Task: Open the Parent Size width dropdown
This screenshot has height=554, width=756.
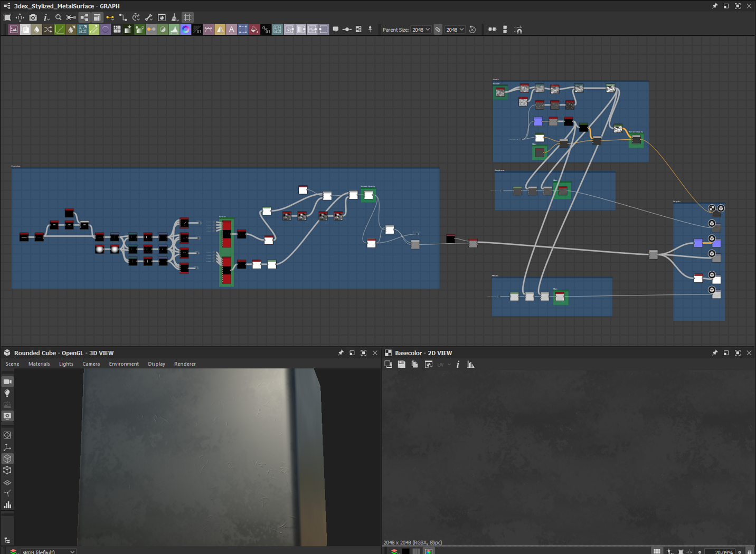Action: pos(421,30)
